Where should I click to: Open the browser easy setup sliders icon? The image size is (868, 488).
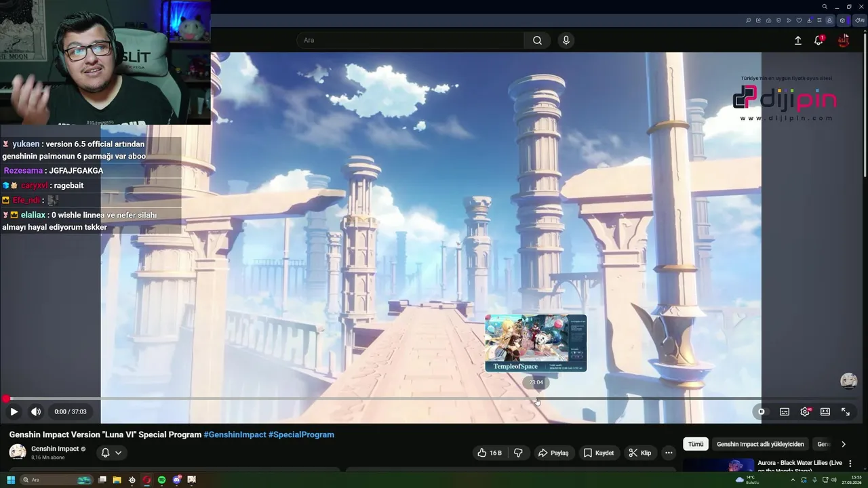click(x=819, y=20)
